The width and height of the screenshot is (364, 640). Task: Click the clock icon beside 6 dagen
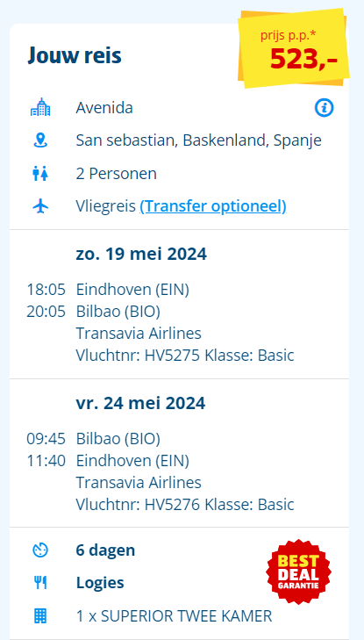(40, 550)
